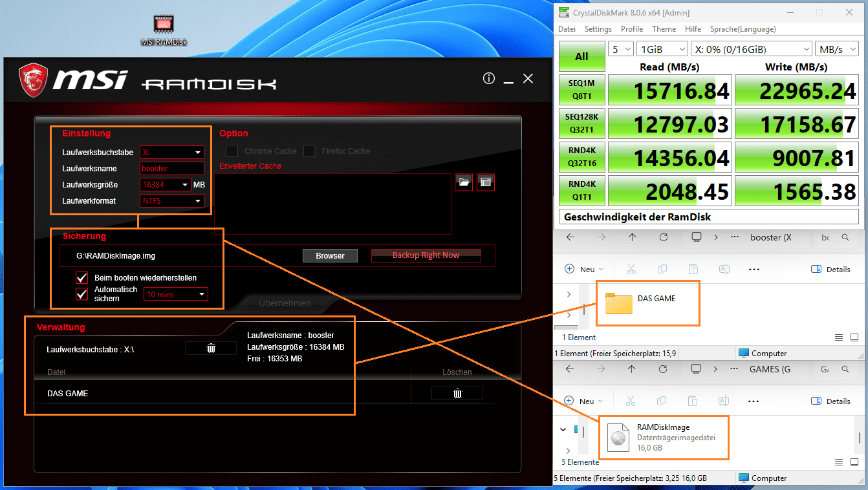Viewport: 868px width, 490px height.
Task: Open Neu dropdown in booster Explorer
Action: 584,269
